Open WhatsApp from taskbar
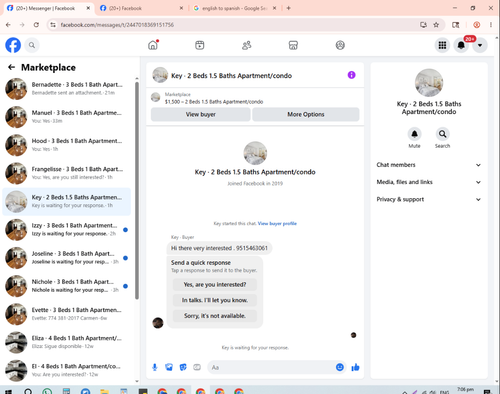The image size is (500, 394). click(47, 392)
